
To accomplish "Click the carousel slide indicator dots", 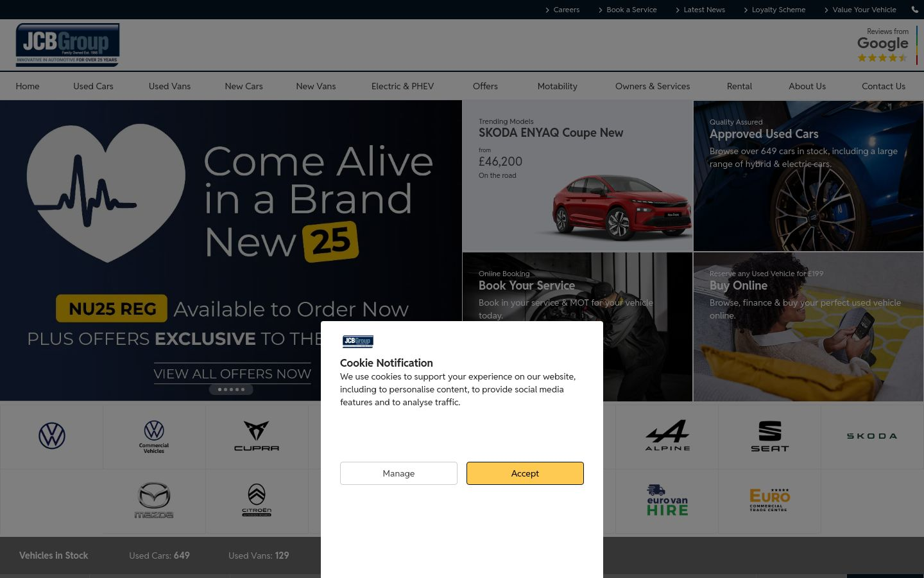I will pyautogui.click(x=231, y=389).
